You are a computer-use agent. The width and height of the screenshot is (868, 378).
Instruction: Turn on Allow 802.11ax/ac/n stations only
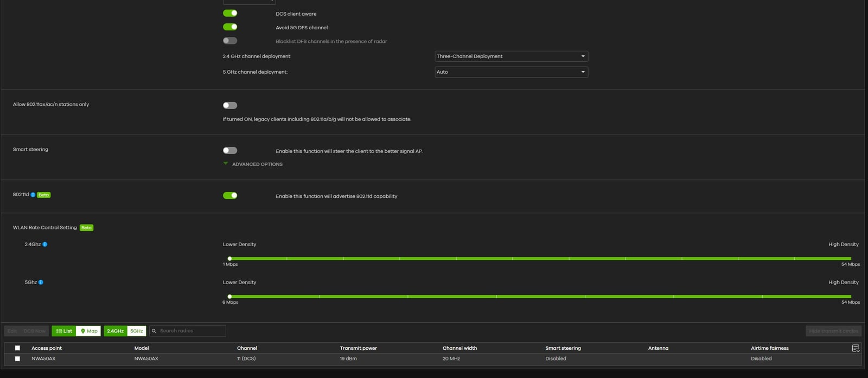pyautogui.click(x=230, y=106)
